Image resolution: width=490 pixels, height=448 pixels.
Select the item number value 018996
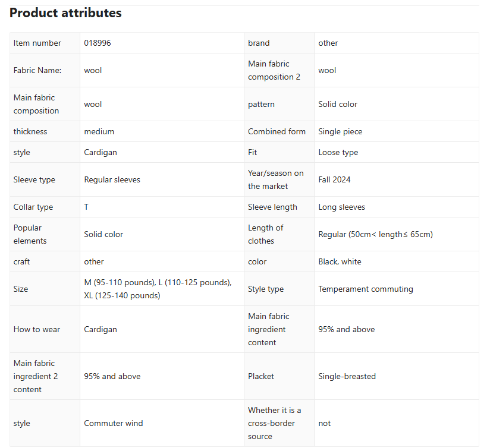[97, 43]
